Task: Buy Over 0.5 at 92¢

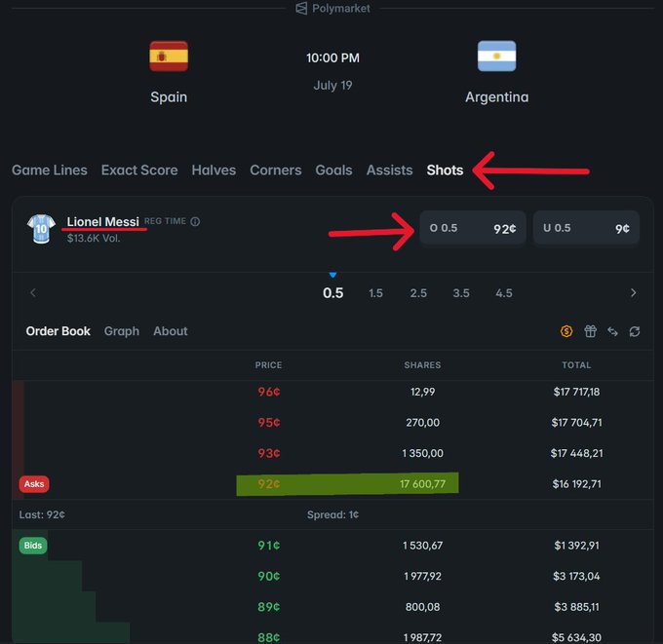Action: point(473,228)
